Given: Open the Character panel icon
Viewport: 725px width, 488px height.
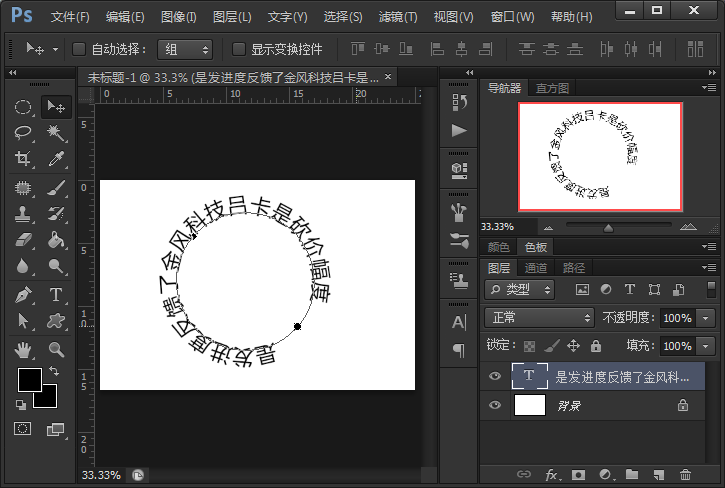Looking at the screenshot, I should pyautogui.click(x=459, y=322).
